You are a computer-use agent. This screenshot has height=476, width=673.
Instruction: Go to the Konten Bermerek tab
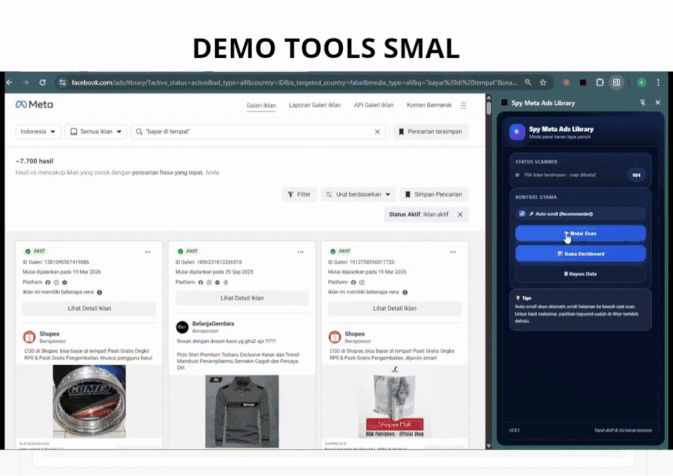point(429,105)
